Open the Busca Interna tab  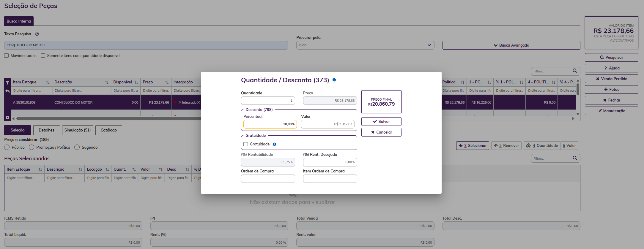click(19, 21)
